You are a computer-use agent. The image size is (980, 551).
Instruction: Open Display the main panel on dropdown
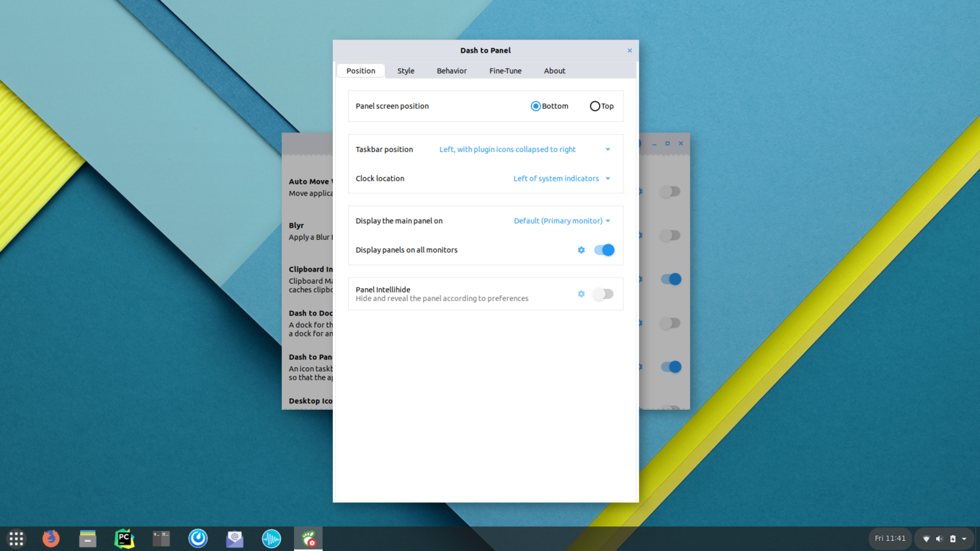click(x=562, y=221)
